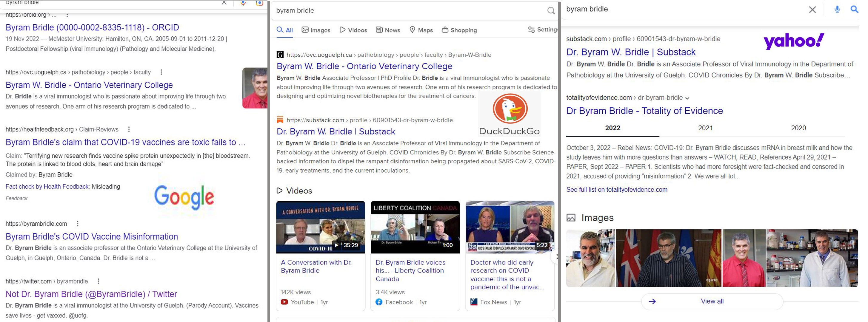This screenshot has height=322, width=868.
Task: Open three-dot menu beside byrambridle.com result
Action: pyautogui.click(x=78, y=224)
